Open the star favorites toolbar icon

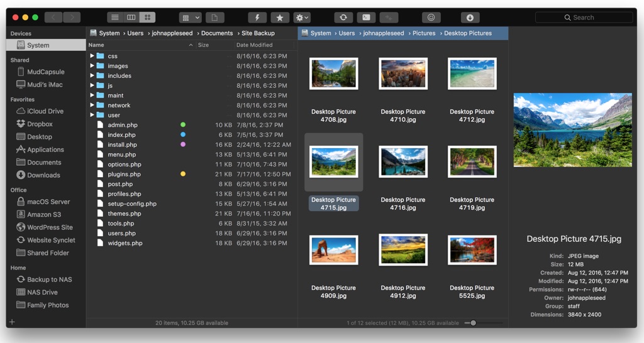tap(280, 18)
